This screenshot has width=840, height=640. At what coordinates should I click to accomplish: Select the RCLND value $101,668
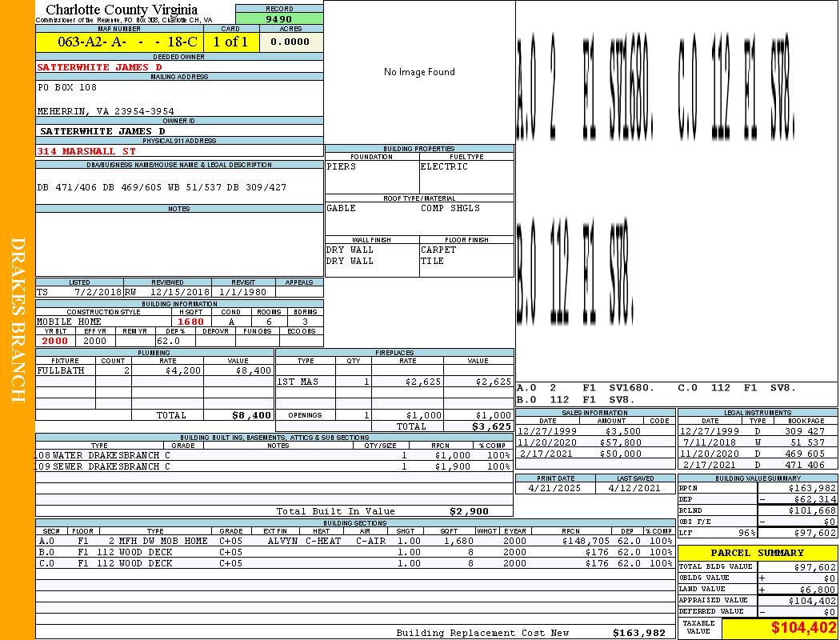[812, 511]
